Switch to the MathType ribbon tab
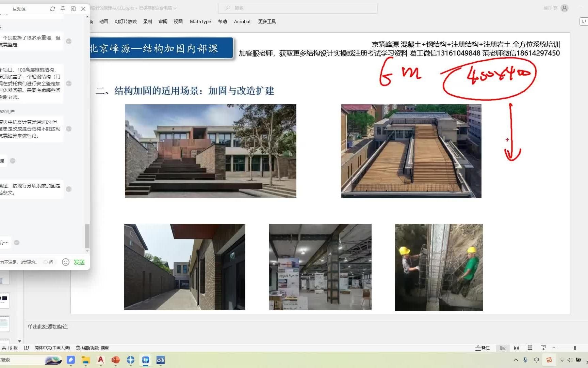This screenshot has height=368, width=588. tap(200, 21)
